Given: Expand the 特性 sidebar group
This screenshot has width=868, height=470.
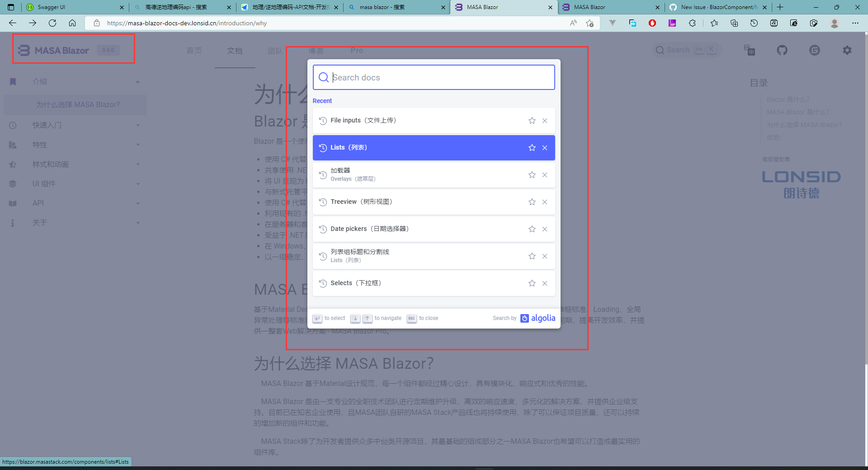Looking at the screenshot, I should (x=75, y=145).
